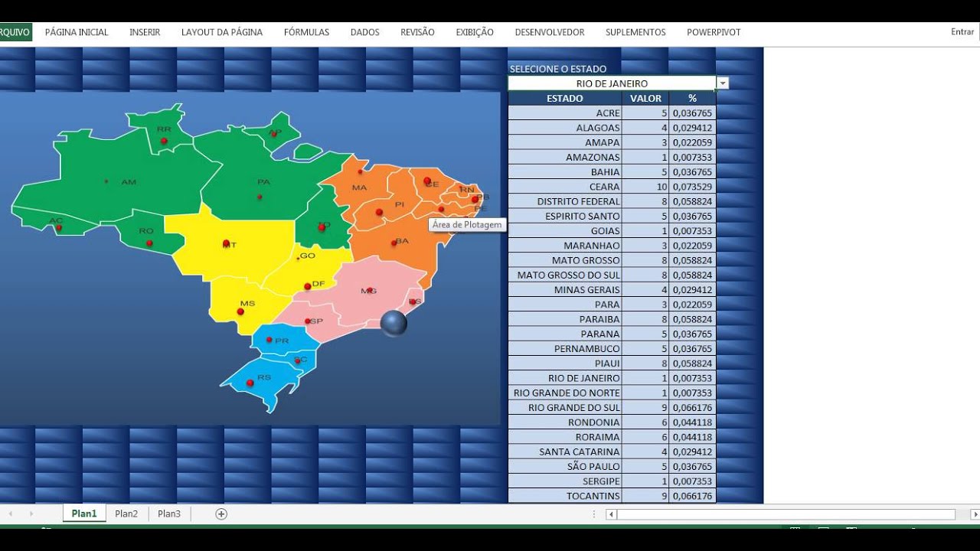
Task: Select the DISTRITO FEDERAL cell
Action: pyautogui.click(x=565, y=201)
